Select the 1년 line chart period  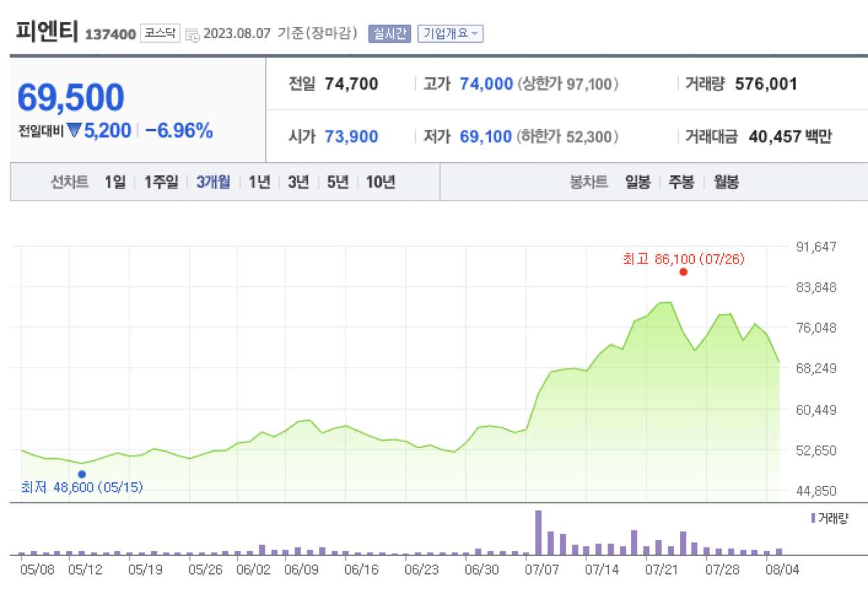259,182
